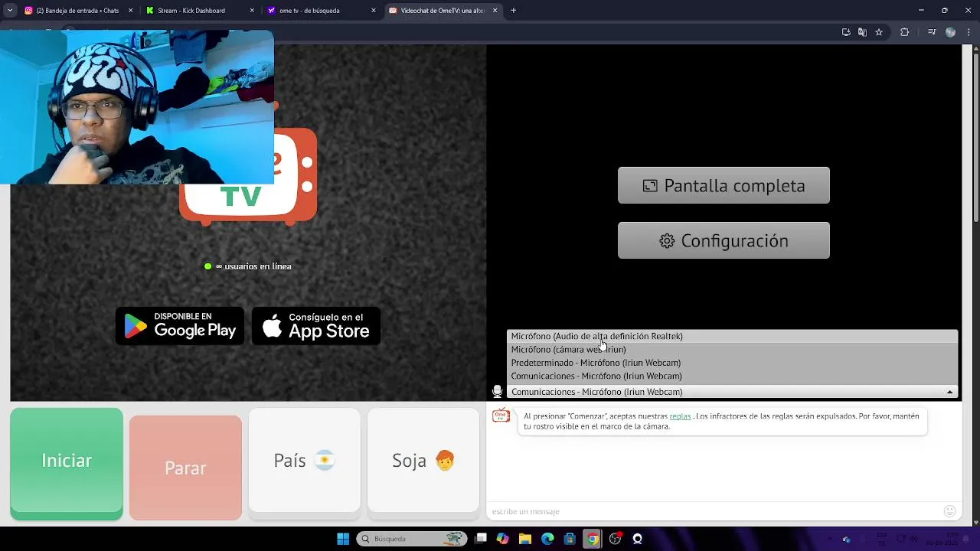Click the taskbar clock and date
Image resolution: width=980 pixels, height=551 pixels.
point(940,539)
